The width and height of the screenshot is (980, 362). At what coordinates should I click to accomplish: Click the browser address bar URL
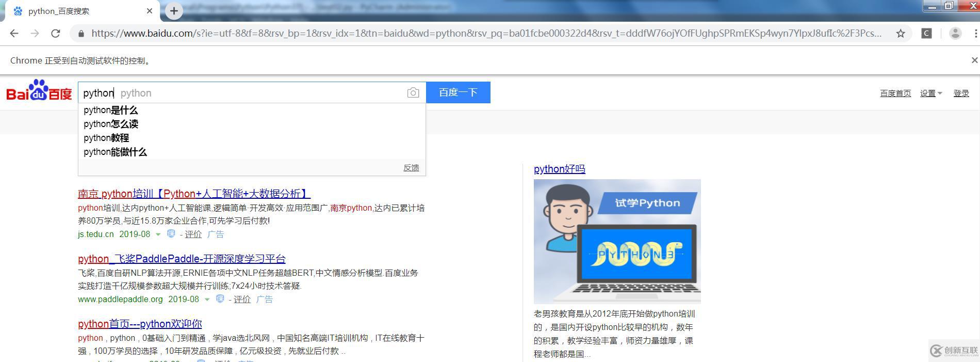[x=486, y=34]
